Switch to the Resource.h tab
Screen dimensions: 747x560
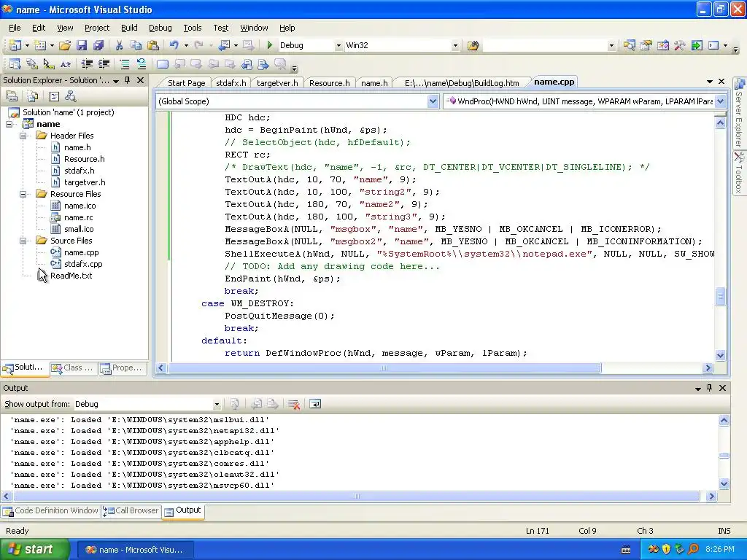tap(329, 83)
